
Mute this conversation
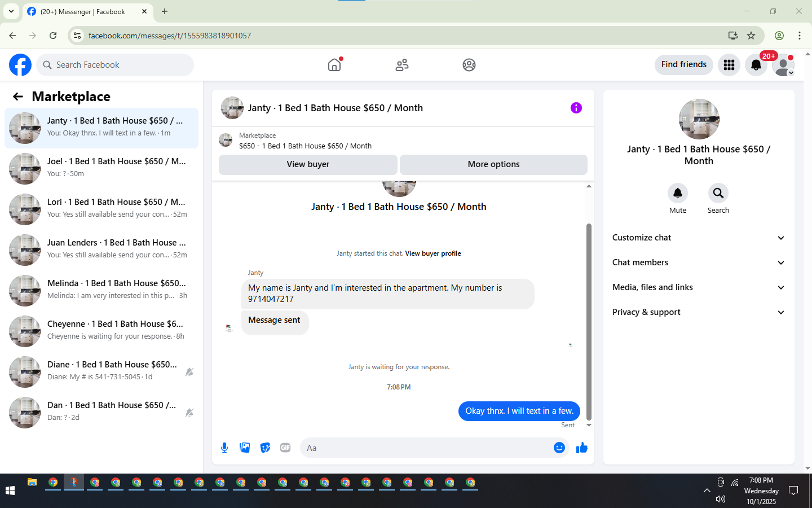coord(678,193)
